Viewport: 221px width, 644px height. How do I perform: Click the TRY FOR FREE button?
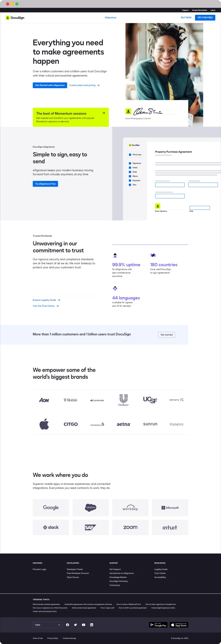[x=205, y=18]
